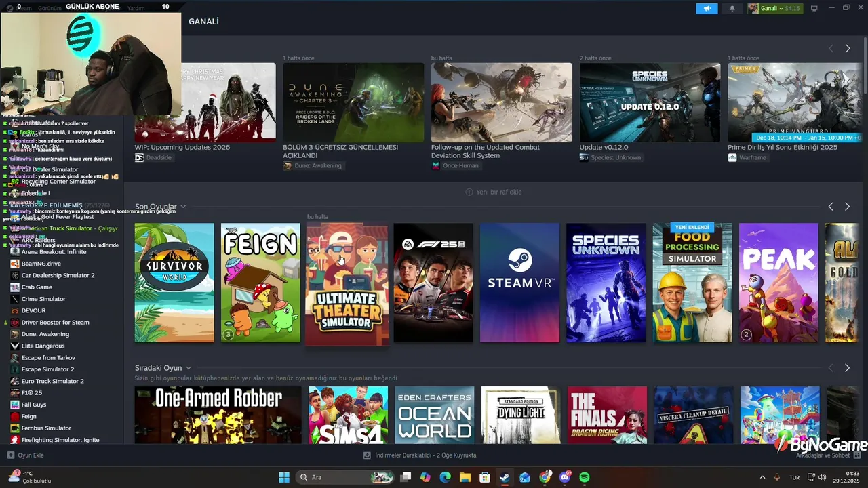Viewport: 868px width, 488px height.
Task: Open Microsoft Edge from the taskbar
Action: [x=445, y=477]
